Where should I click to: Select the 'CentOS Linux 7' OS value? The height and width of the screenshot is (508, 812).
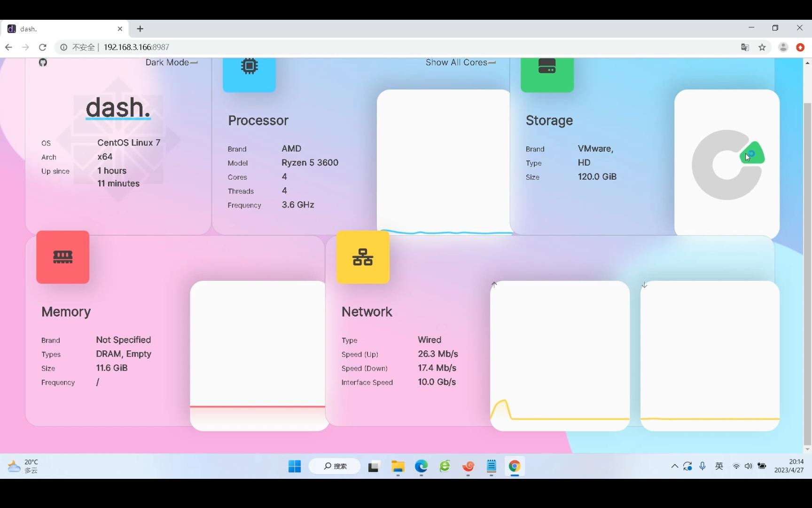coord(129,143)
